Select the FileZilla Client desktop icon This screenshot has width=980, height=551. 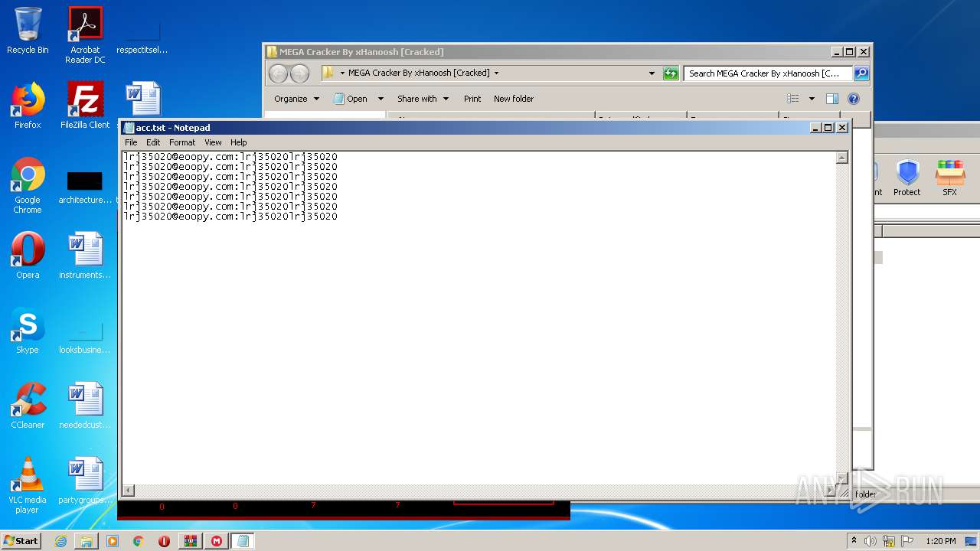click(x=85, y=106)
